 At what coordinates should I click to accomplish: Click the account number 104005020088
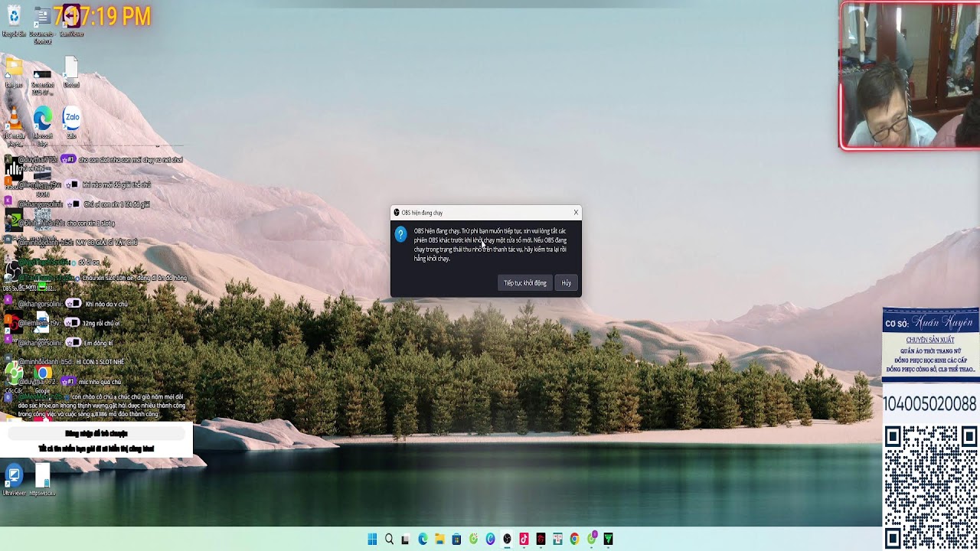pos(930,404)
